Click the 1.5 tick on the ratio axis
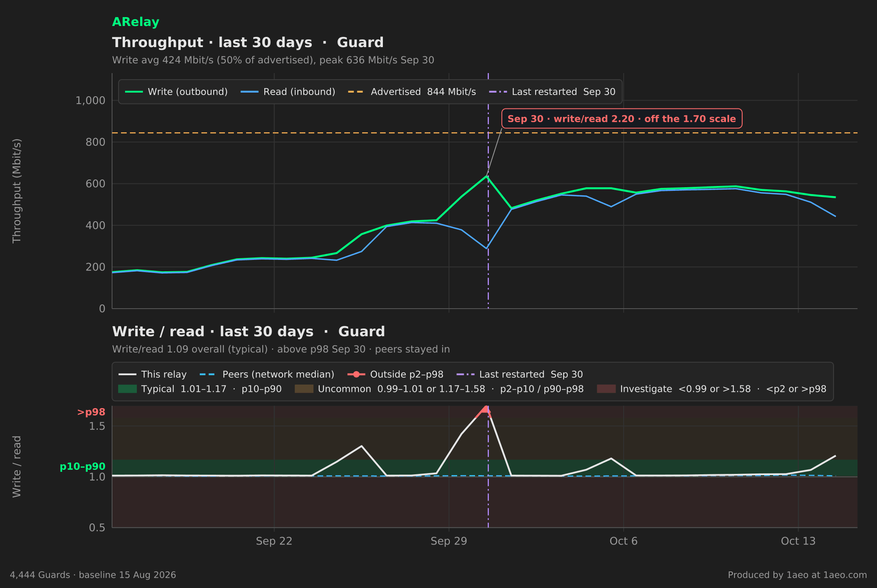877x588 pixels. coord(97,426)
